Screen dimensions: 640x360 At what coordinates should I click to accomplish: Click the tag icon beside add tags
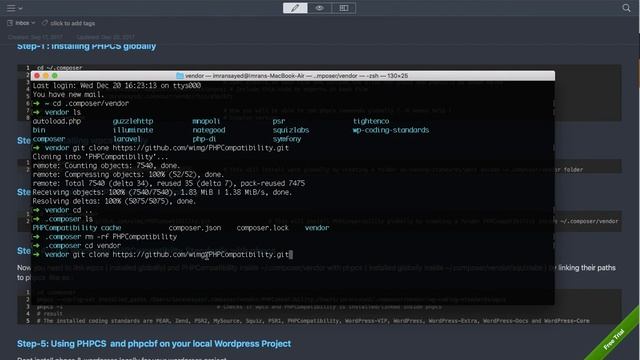coord(45,23)
